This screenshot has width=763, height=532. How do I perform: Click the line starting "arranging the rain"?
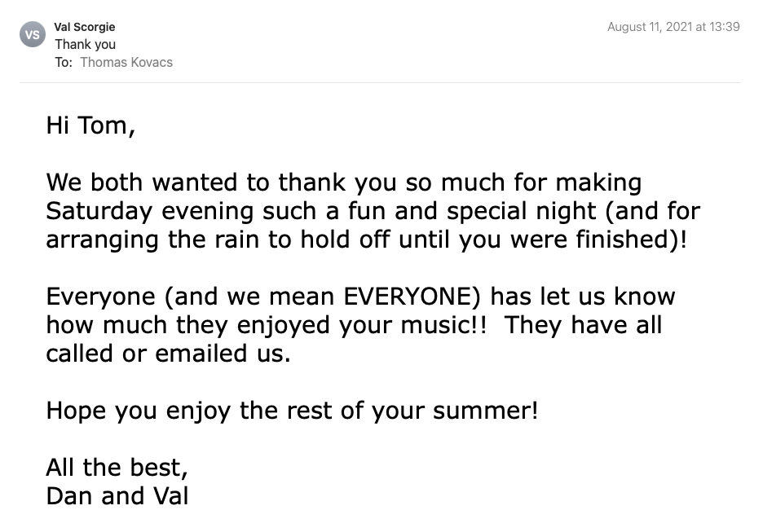(x=366, y=240)
